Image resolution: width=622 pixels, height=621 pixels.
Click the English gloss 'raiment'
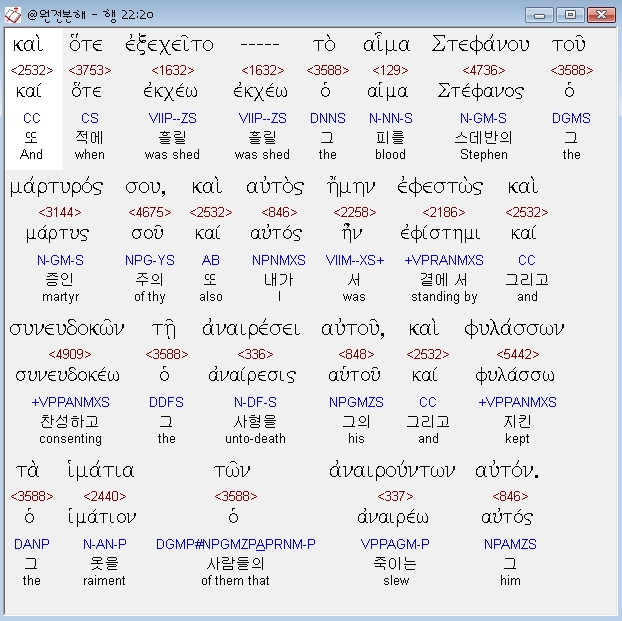pos(104,581)
